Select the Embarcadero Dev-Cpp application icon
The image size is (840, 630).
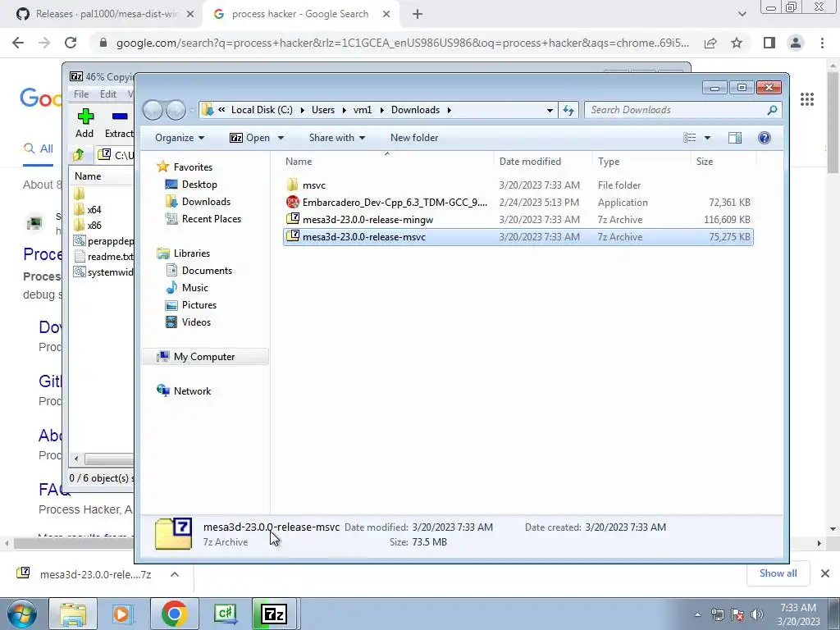293,203
